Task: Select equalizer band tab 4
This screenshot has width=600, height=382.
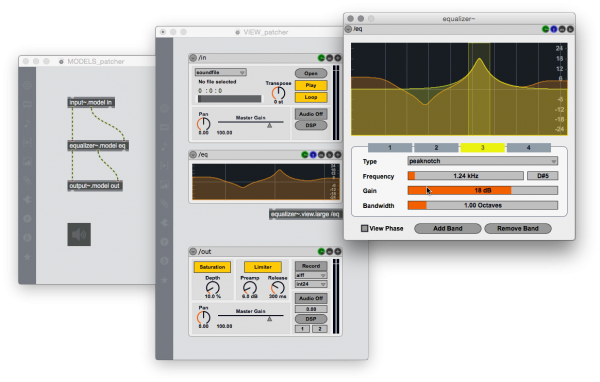Action: pos(528,147)
